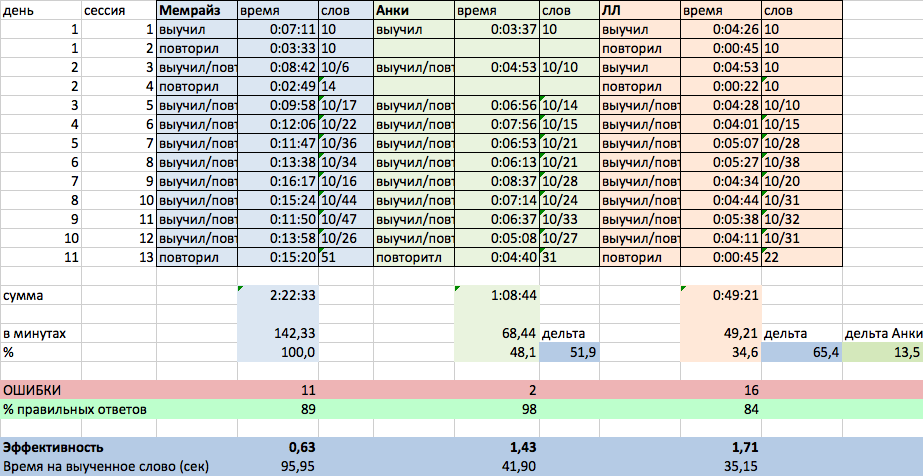This screenshot has width=923, height=476.
Task: Select Мемрайз time cell 0:07:11
Action: (x=278, y=29)
